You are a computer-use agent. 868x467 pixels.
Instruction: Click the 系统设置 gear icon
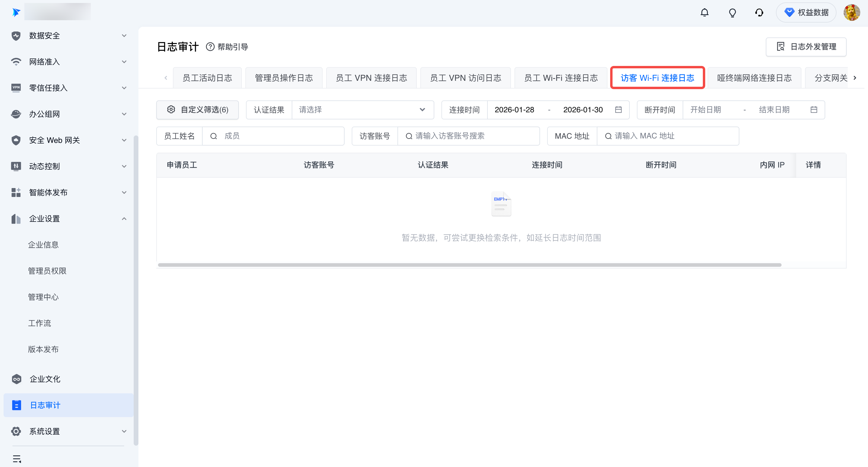tap(16, 431)
